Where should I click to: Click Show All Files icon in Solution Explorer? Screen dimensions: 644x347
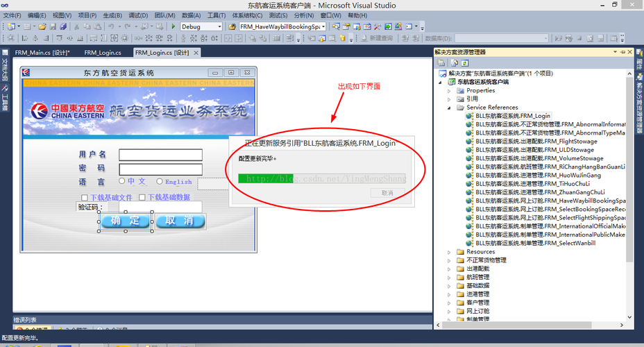[x=455, y=63]
